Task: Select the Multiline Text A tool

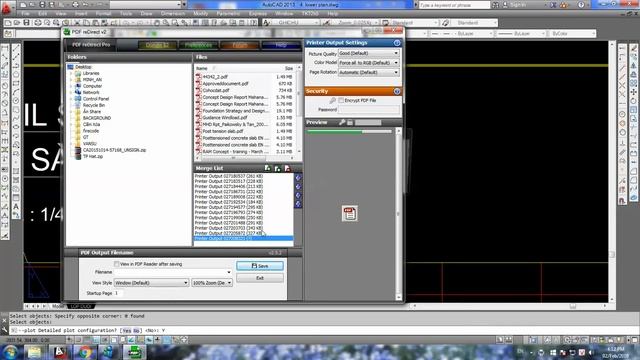Action: [16, 207]
